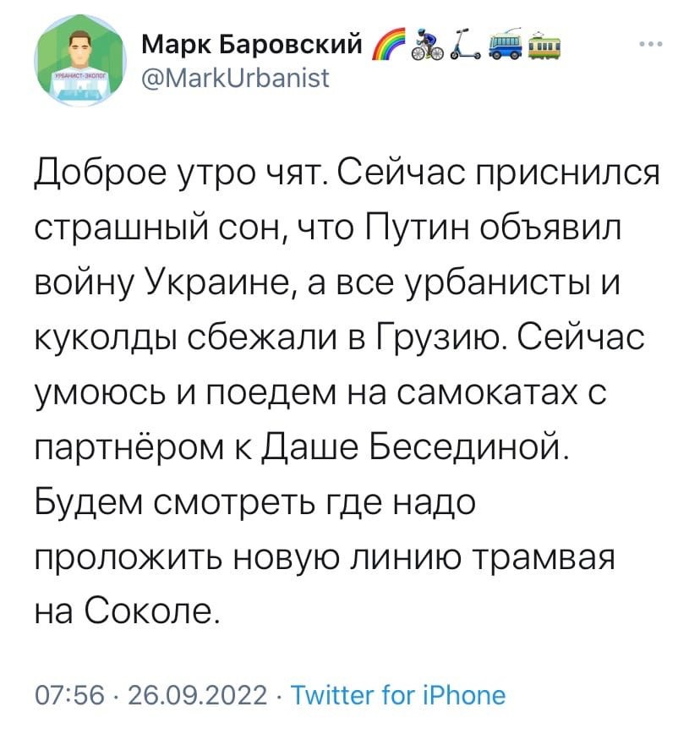Click the cyclist emoji beside the name
Screen dimensions: 700x734
coord(425,43)
